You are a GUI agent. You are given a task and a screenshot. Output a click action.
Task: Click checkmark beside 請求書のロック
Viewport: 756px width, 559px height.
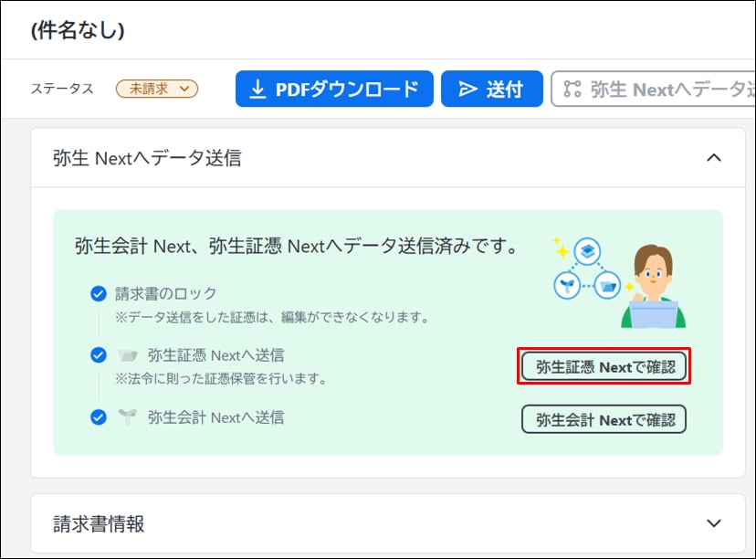pos(99,293)
